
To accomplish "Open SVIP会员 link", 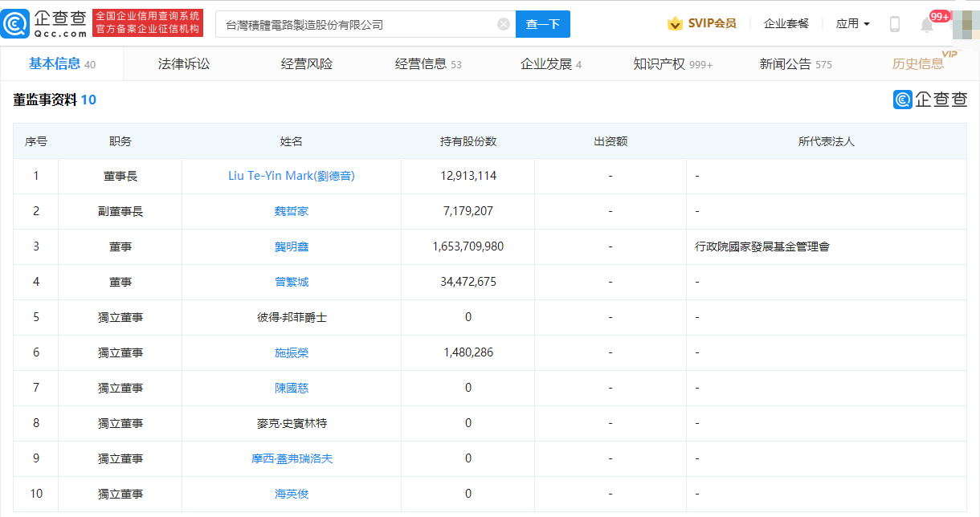I will [x=712, y=23].
